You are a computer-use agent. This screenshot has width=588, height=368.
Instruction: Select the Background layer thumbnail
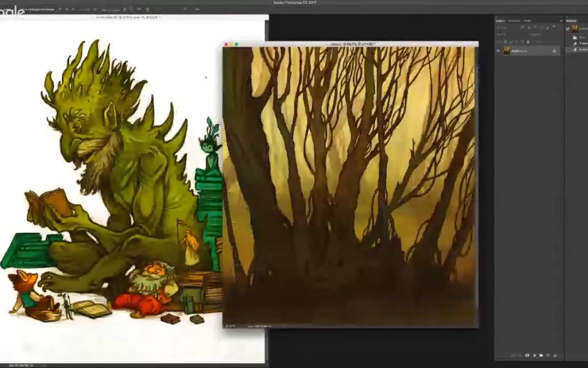point(506,51)
